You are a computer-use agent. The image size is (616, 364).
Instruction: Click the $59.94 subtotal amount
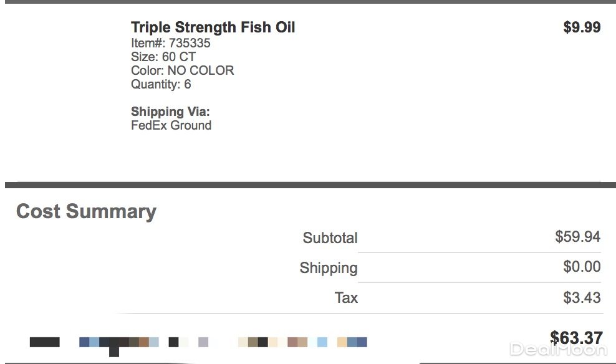point(577,237)
